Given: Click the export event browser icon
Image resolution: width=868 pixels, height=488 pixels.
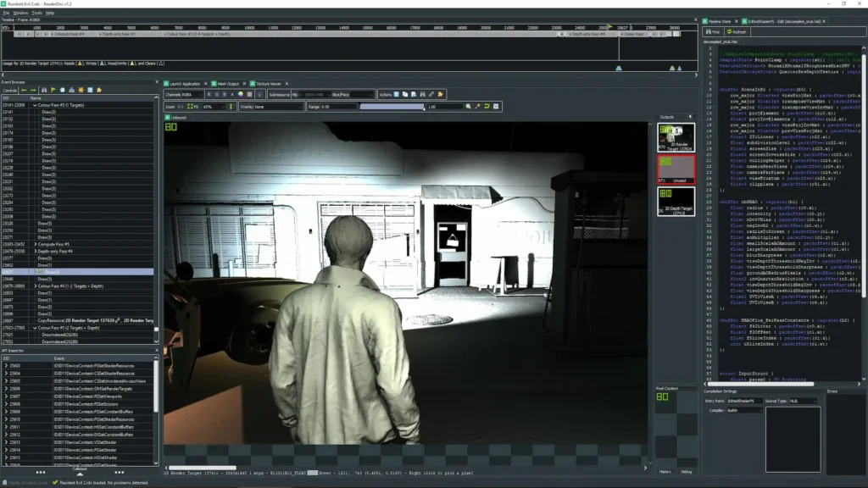Looking at the screenshot, I should pyautogui.click(x=90, y=90).
